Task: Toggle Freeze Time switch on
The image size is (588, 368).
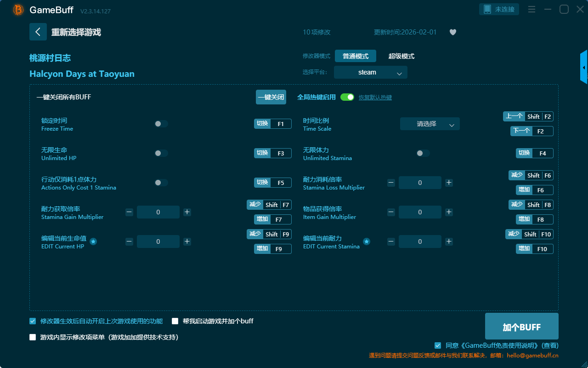Action: tap(161, 124)
